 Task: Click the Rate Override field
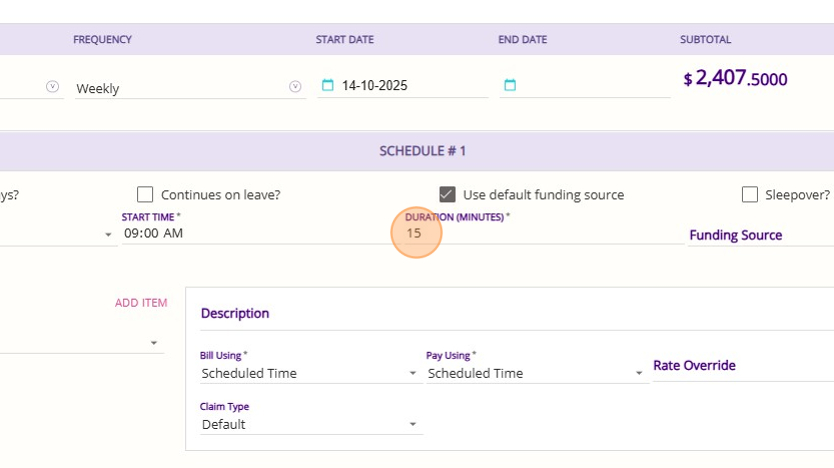tap(740, 366)
